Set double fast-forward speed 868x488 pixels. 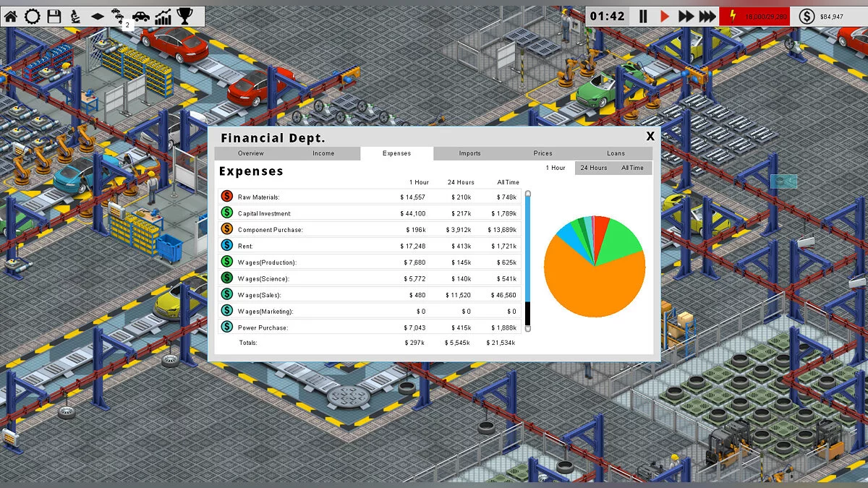coord(686,17)
